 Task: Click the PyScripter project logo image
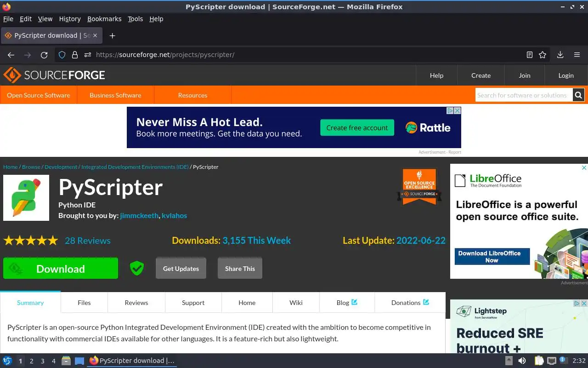pyautogui.click(x=26, y=198)
